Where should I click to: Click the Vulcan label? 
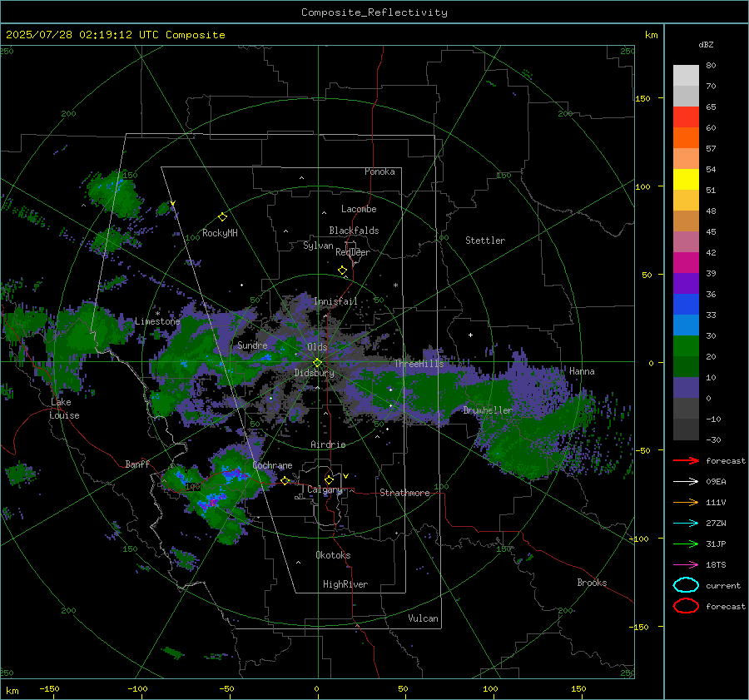424,618
